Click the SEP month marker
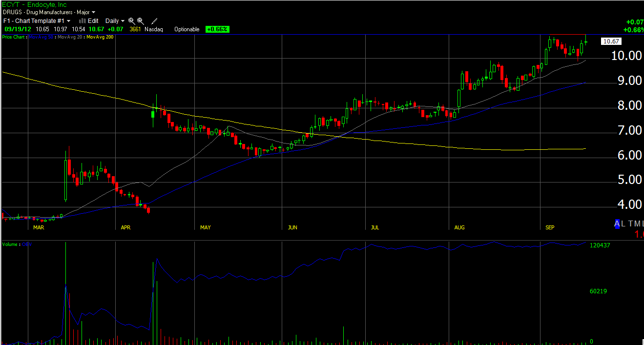Image resolution: width=644 pixels, height=345 pixels. tap(550, 227)
